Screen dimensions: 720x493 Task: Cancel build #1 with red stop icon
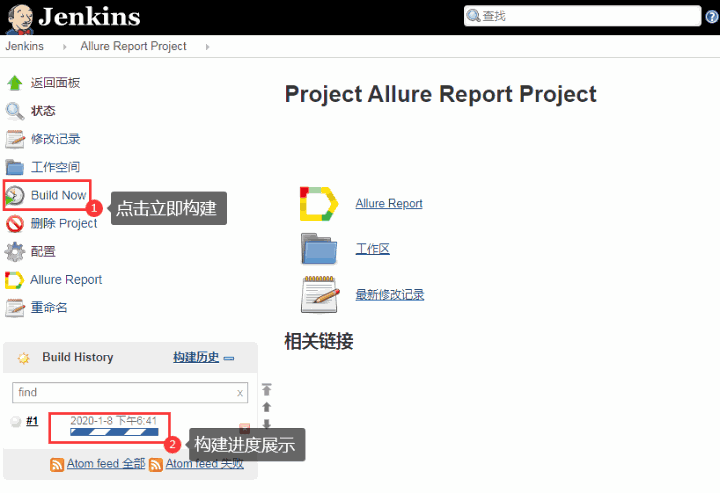(245, 428)
